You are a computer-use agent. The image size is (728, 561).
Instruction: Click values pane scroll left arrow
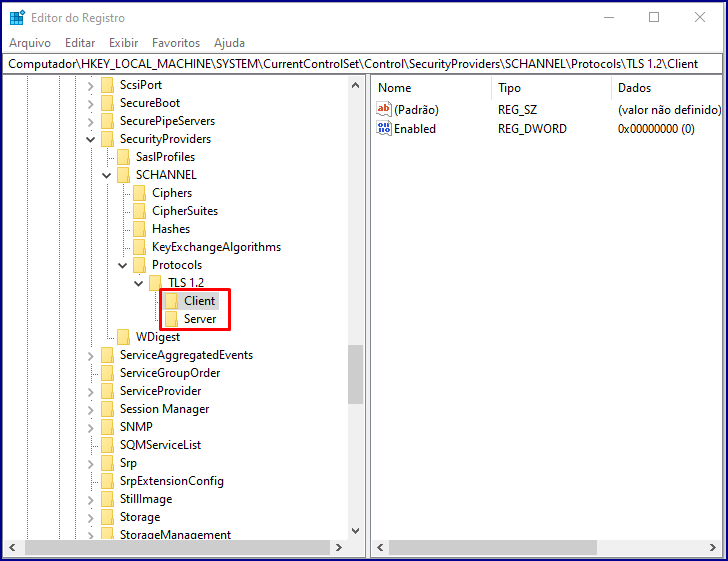coord(380,548)
